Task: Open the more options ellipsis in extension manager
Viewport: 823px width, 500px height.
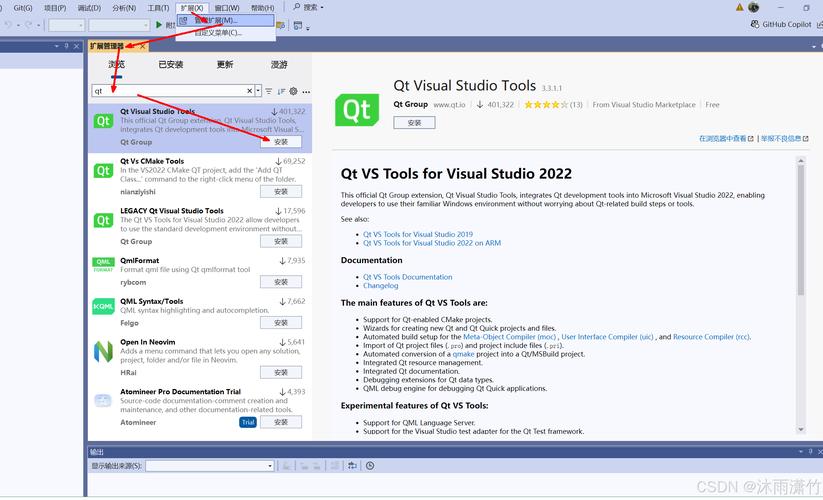Action: [x=306, y=91]
